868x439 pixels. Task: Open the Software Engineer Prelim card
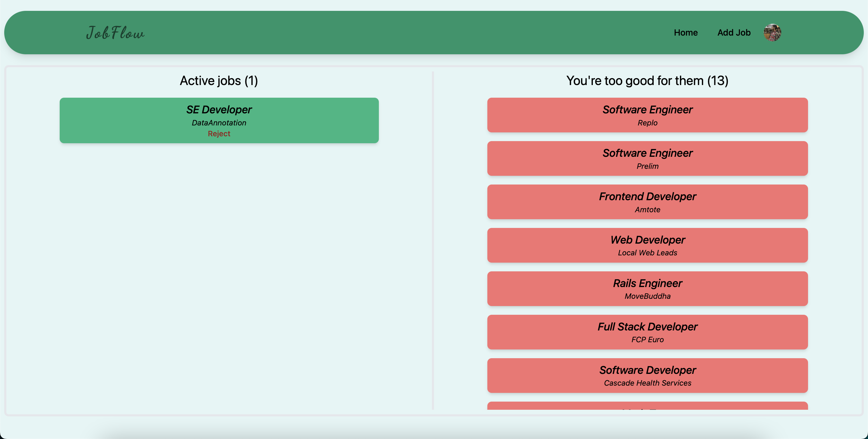point(647,159)
